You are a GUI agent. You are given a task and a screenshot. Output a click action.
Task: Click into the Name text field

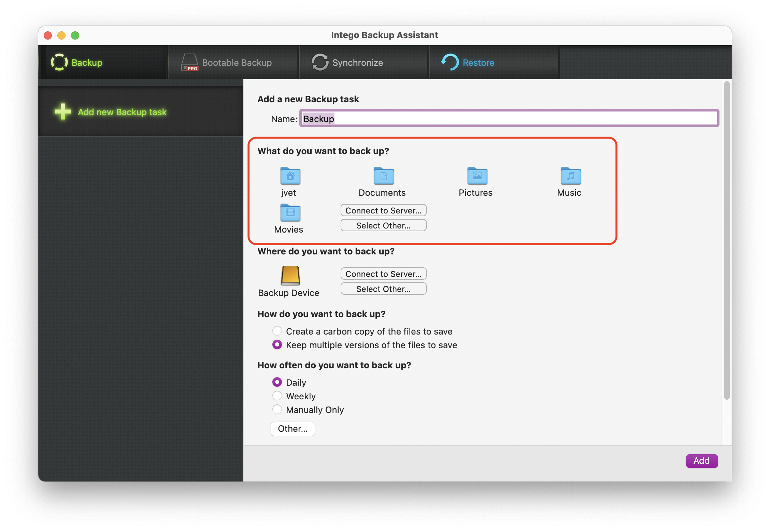(x=509, y=118)
